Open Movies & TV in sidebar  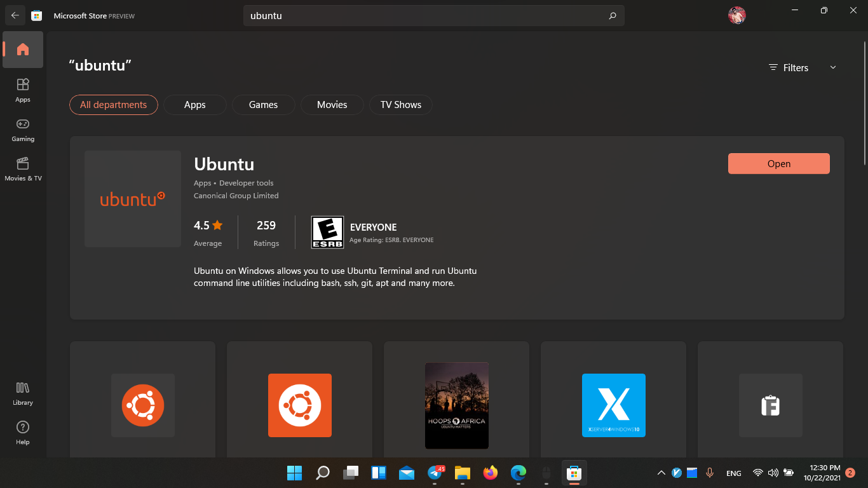(x=23, y=169)
